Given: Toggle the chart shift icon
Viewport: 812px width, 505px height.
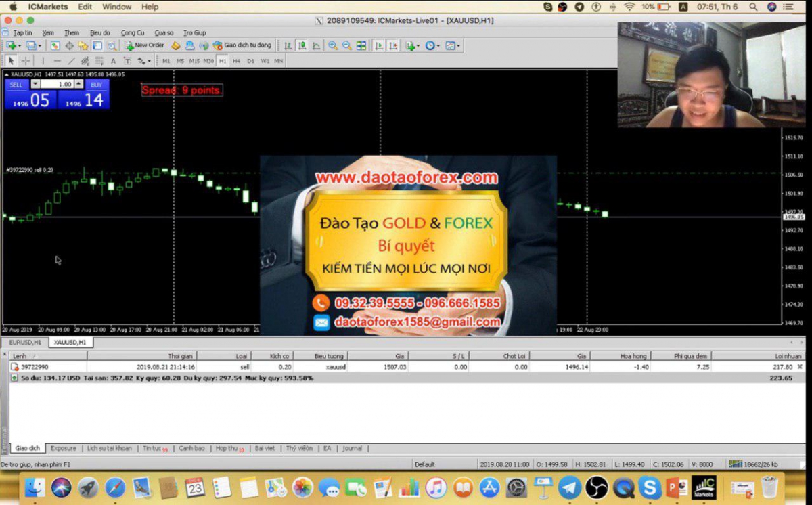Looking at the screenshot, I should (392, 45).
